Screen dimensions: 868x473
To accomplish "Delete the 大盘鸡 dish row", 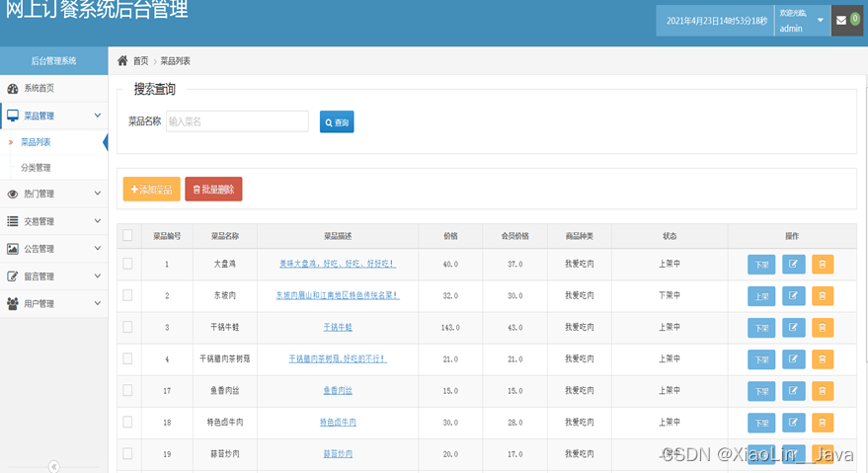I will (x=822, y=265).
